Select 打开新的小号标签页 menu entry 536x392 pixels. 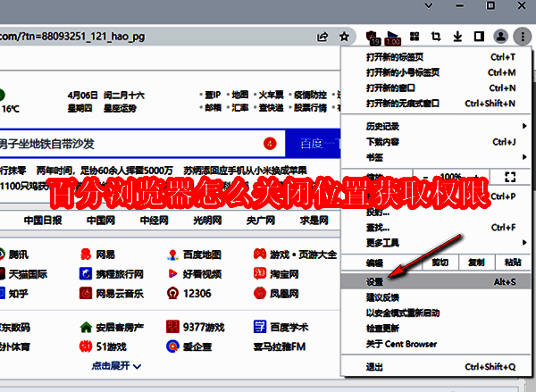(x=436, y=72)
